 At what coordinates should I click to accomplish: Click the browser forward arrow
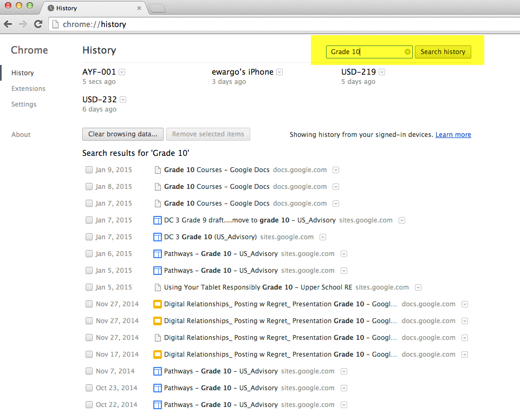point(23,24)
